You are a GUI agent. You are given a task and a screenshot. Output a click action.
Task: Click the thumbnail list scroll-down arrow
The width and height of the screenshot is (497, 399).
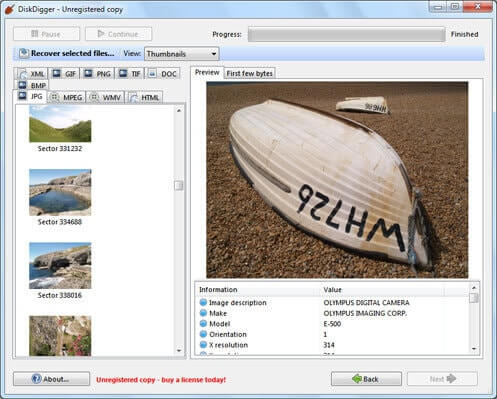[x=179, y=351]
